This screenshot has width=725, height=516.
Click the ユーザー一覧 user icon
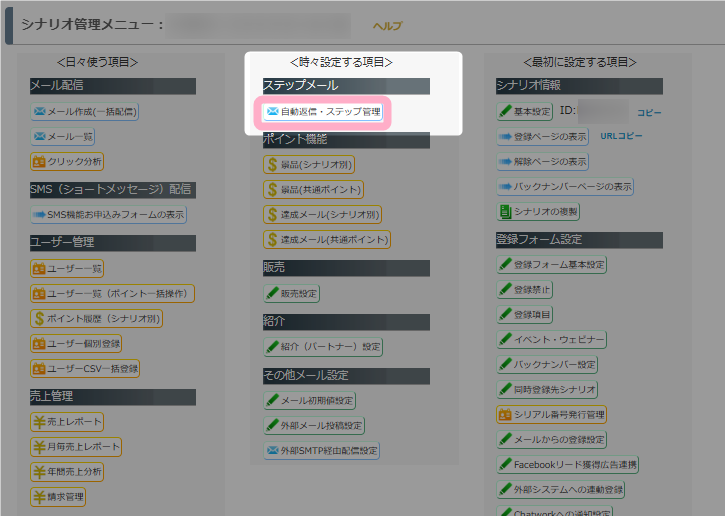point(40,269)
